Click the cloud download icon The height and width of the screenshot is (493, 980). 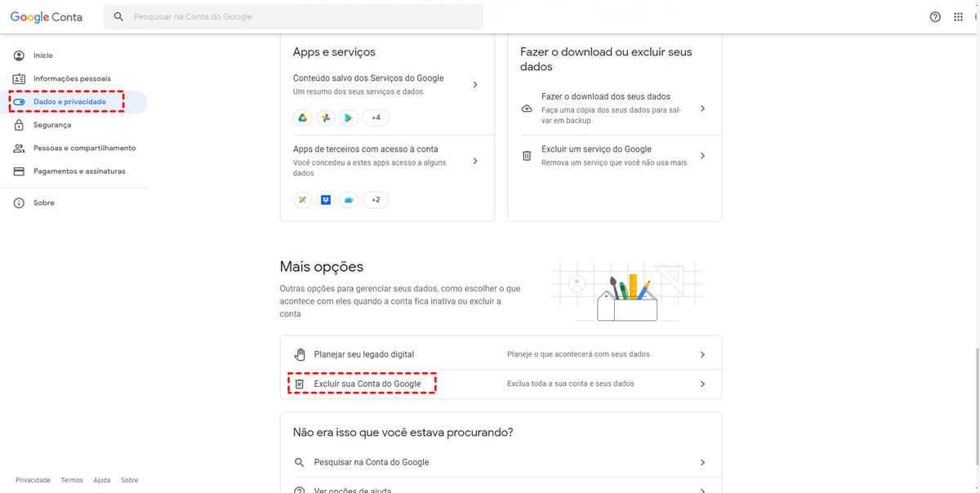527,109
